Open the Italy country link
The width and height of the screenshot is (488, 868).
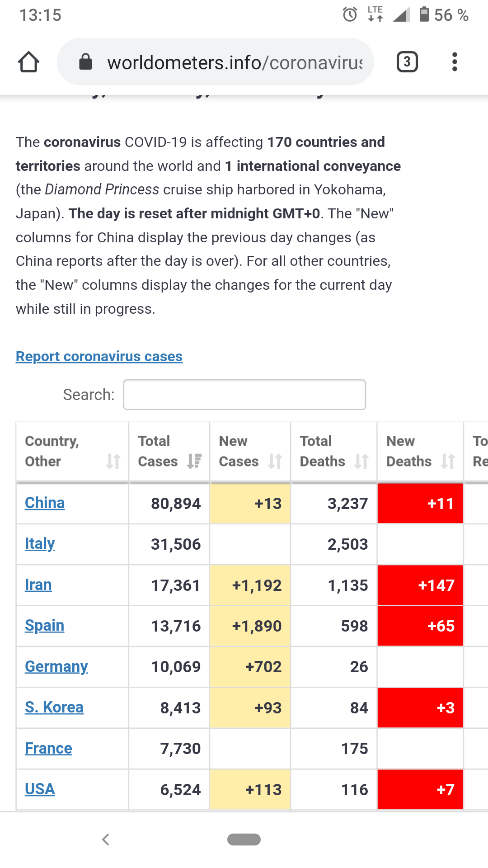[40, 543]
